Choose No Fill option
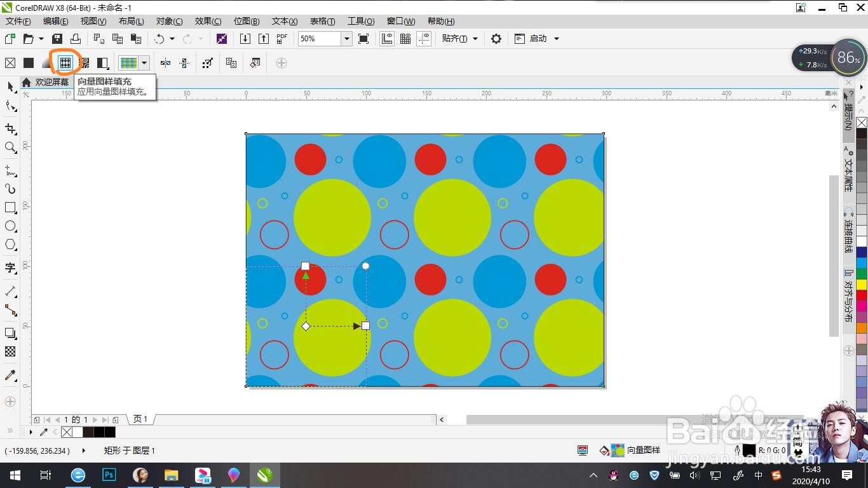Screen dimensions: 868x488 [x=10, y=63]
